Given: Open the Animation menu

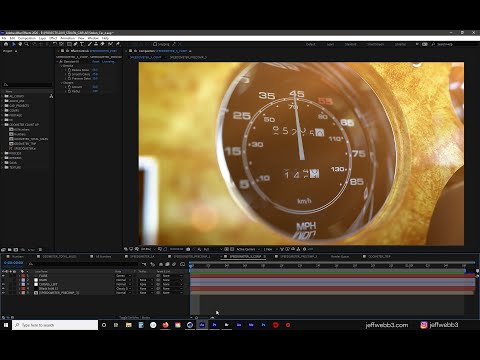Looking at the screenshot, I should (68, 38).
